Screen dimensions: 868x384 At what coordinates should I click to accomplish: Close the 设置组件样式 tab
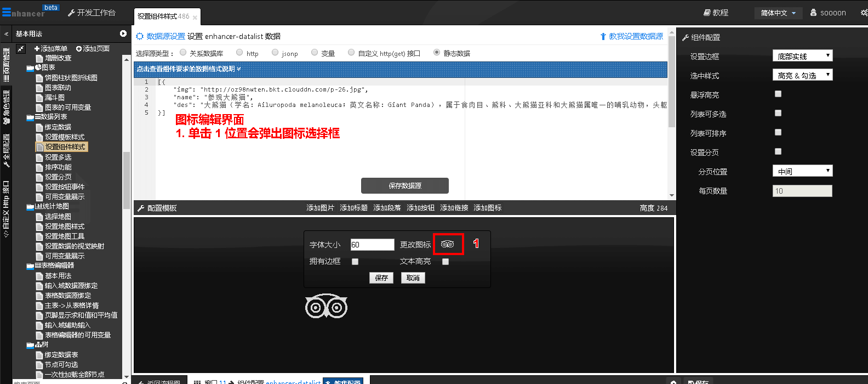click(x=195, y=18)
